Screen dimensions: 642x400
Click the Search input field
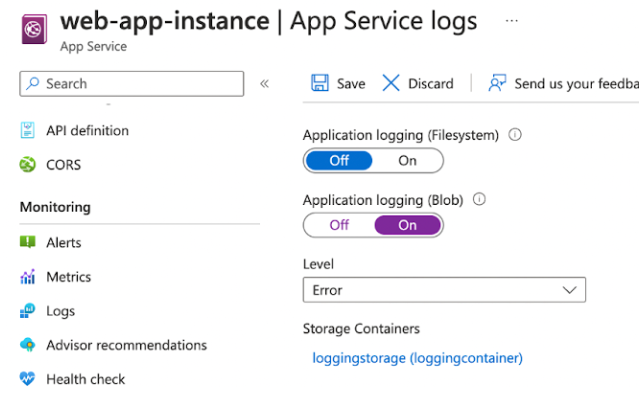point(131,84)
